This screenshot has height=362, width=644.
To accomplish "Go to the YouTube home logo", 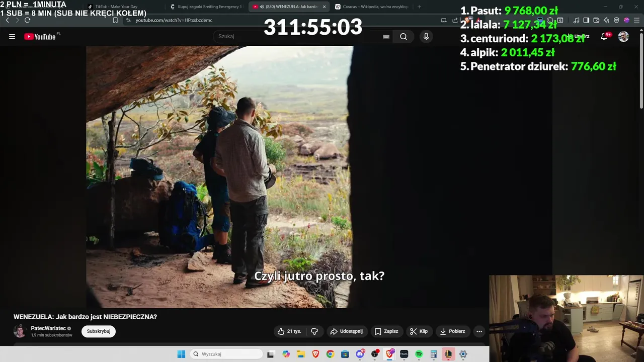I will [x=40, y=37].
